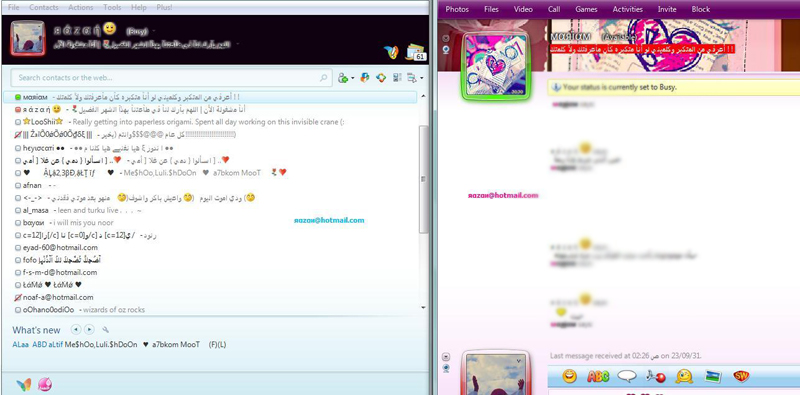
Task: Click the magnifier icon in search box
Action: click(x=323, y=78)
